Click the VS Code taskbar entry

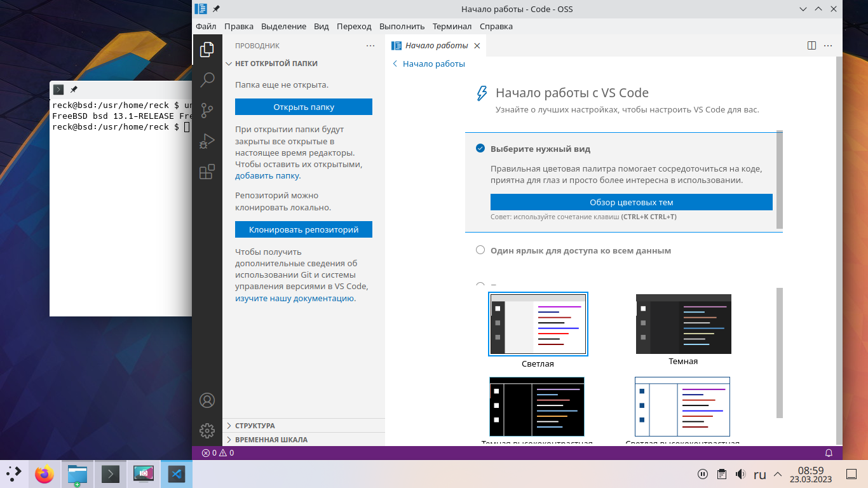pyautogui.click(x=177, y=474)
